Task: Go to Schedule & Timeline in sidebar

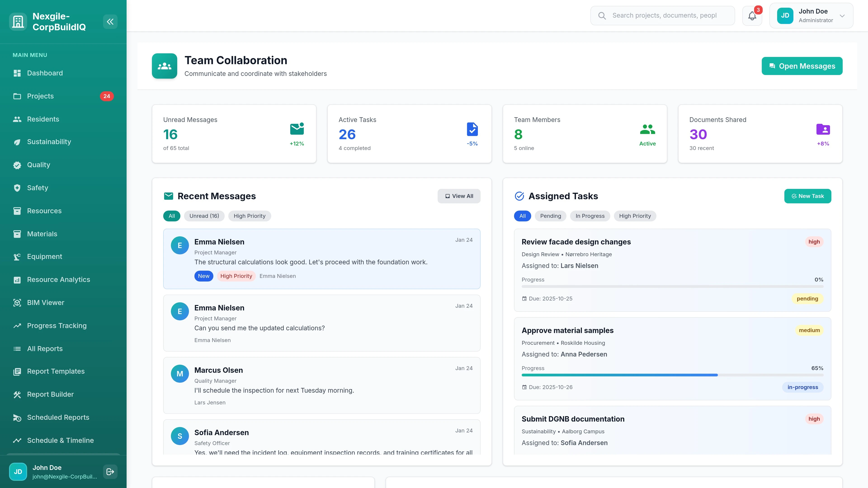Action: pyautogui.click(x=60, y=440)
